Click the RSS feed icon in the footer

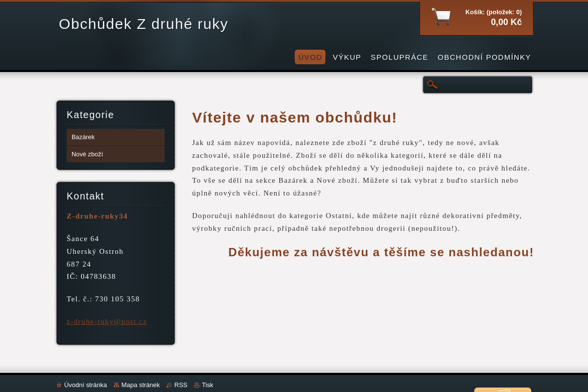169,385
